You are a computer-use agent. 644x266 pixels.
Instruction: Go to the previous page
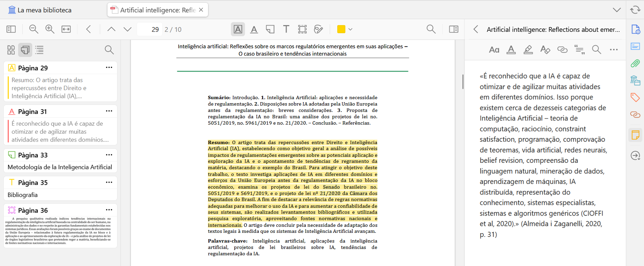111,29
